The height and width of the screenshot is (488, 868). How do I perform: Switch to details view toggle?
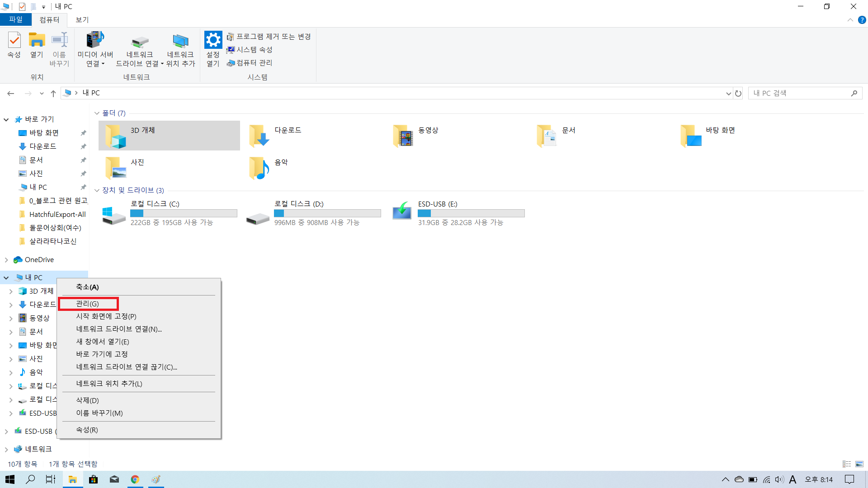tap(847, 464)
